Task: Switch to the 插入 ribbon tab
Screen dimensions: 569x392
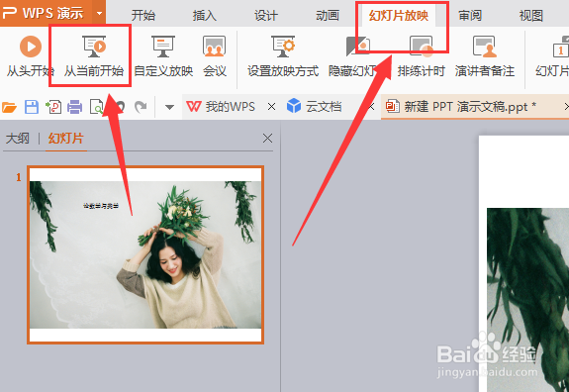Action: (204, 16)
